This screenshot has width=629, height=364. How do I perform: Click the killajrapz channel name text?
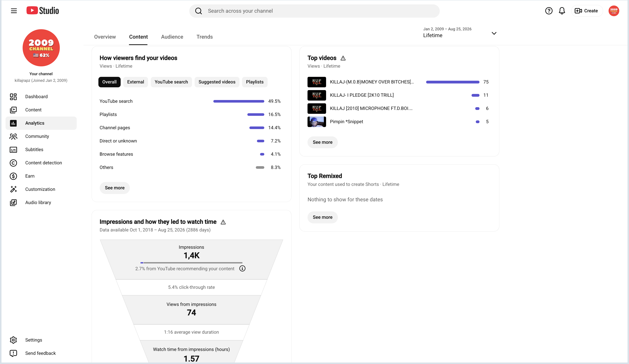41,80
